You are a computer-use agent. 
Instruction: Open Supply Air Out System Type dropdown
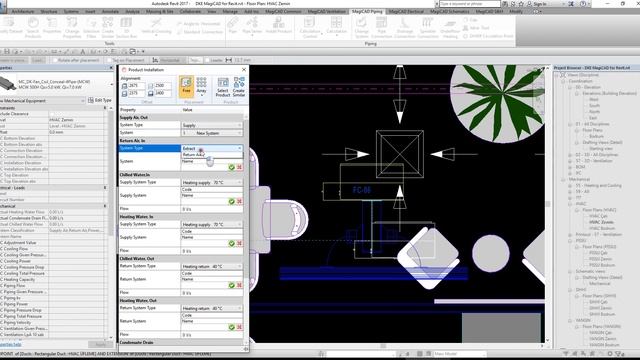click(x=212, y=125)
